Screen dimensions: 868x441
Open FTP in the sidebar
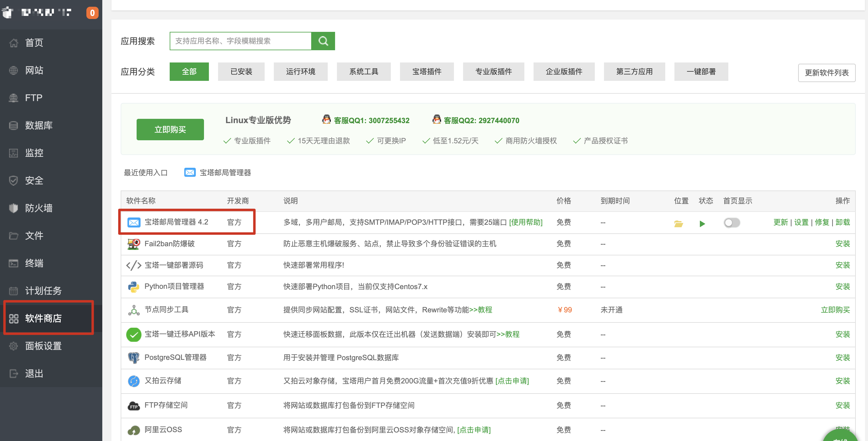(x=51, y=98)
